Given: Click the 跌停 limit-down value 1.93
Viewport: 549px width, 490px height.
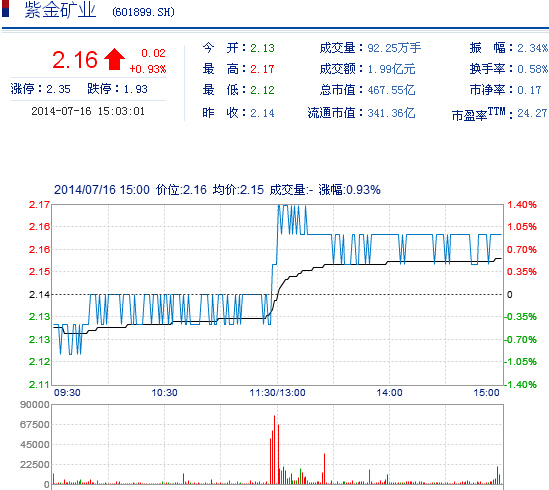Looking at the screenshot, I should coord(135,89).
